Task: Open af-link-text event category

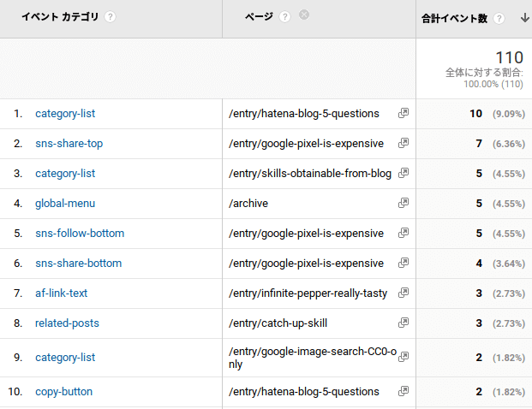Action: (x=61, y=293)
